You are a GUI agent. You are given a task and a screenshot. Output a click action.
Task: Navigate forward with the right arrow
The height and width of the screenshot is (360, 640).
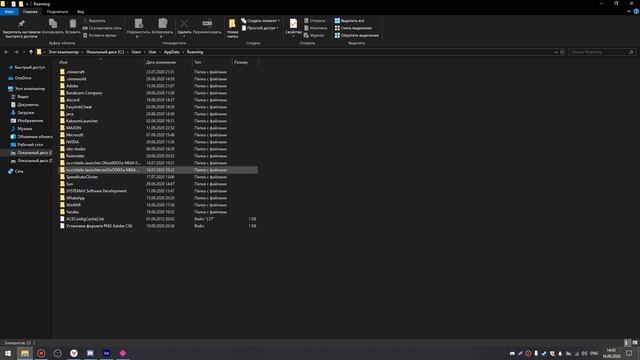pyautogui.click(x=16, y=52)
